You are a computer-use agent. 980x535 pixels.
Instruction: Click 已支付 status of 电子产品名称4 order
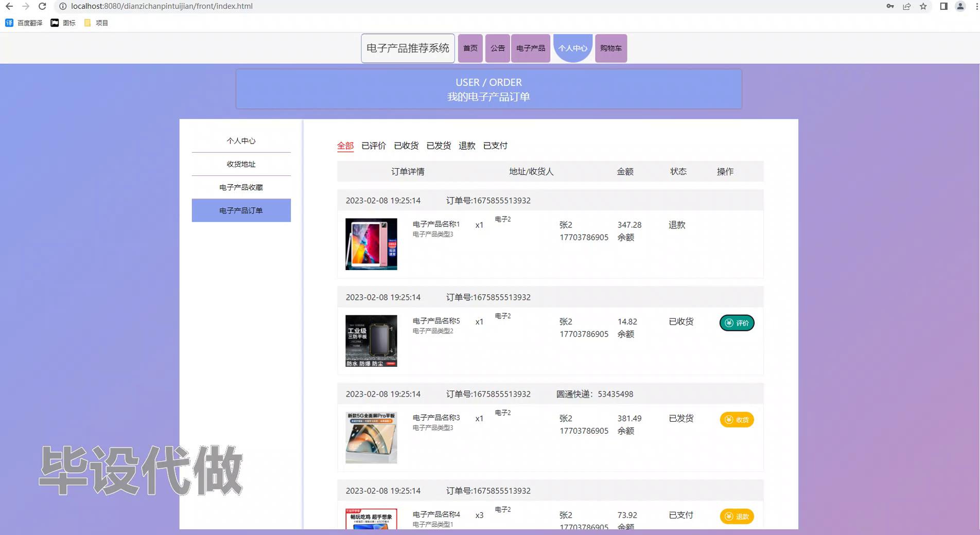[x=681, y=515]
